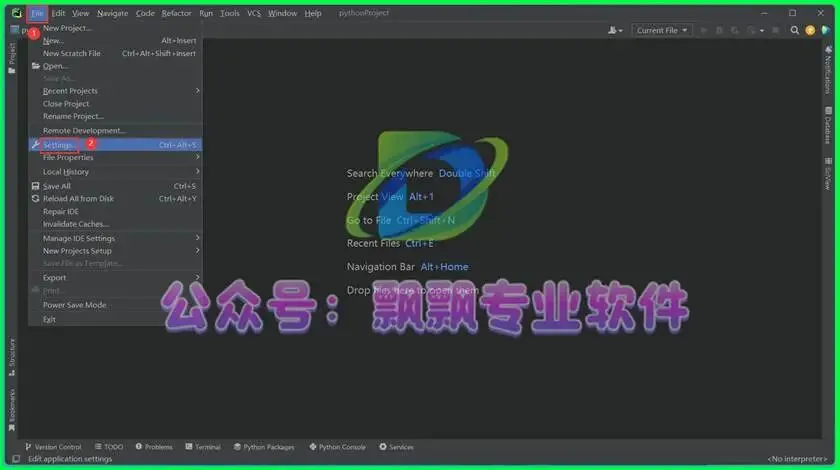Click the Run triangle icon in toolbar
The image size is (840, 470).
pos(703,31)
